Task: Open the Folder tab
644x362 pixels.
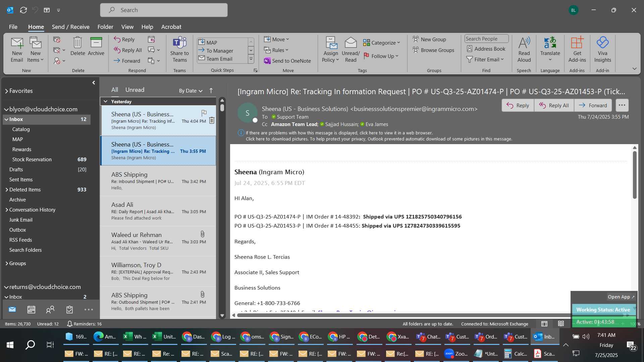Action: [105, 27]
